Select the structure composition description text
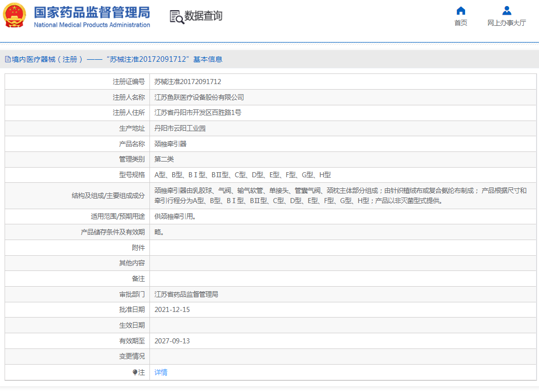 point(340,195)
